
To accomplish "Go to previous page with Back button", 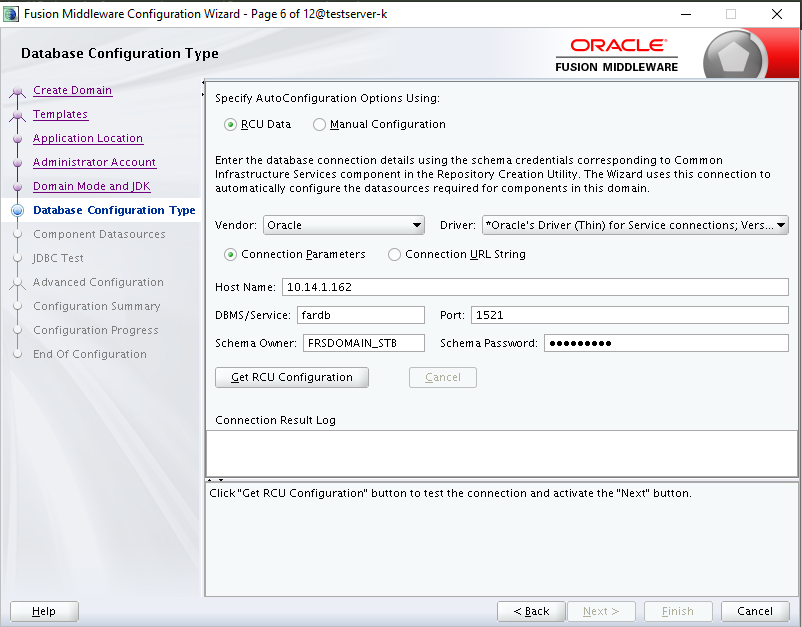I will pos(531,611).
